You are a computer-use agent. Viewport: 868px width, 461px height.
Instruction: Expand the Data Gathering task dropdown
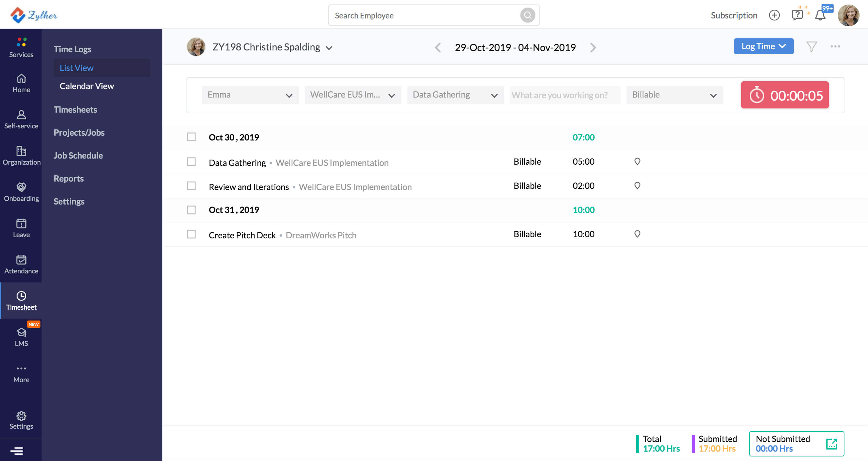click(493, 95)
